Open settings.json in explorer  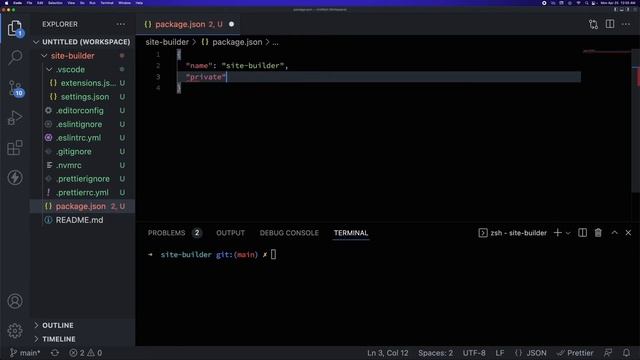[x=82, y=97]
